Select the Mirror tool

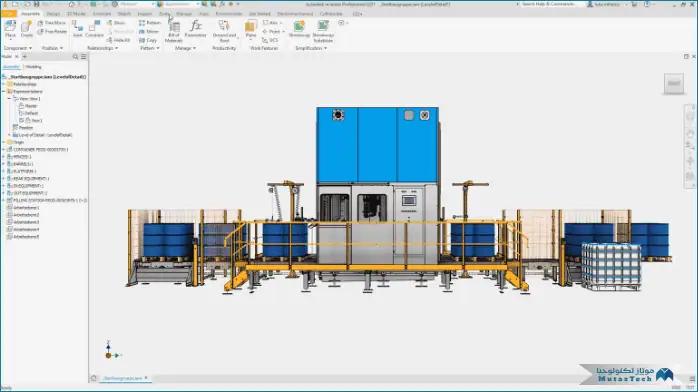tap(149, 32)
